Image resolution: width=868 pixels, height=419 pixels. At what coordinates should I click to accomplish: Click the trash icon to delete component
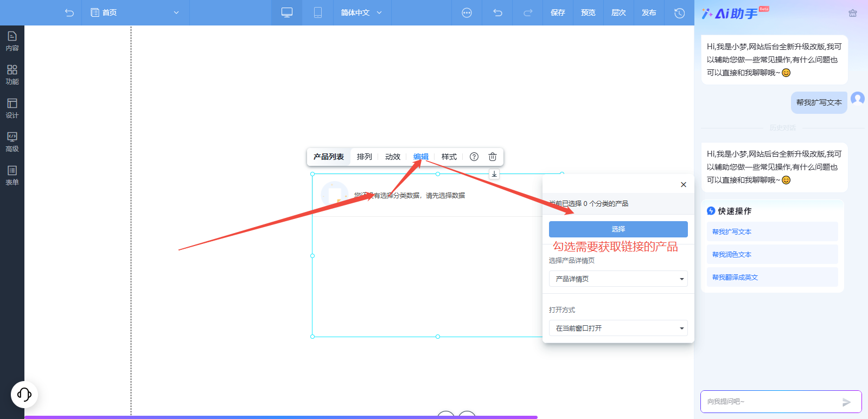493,157
